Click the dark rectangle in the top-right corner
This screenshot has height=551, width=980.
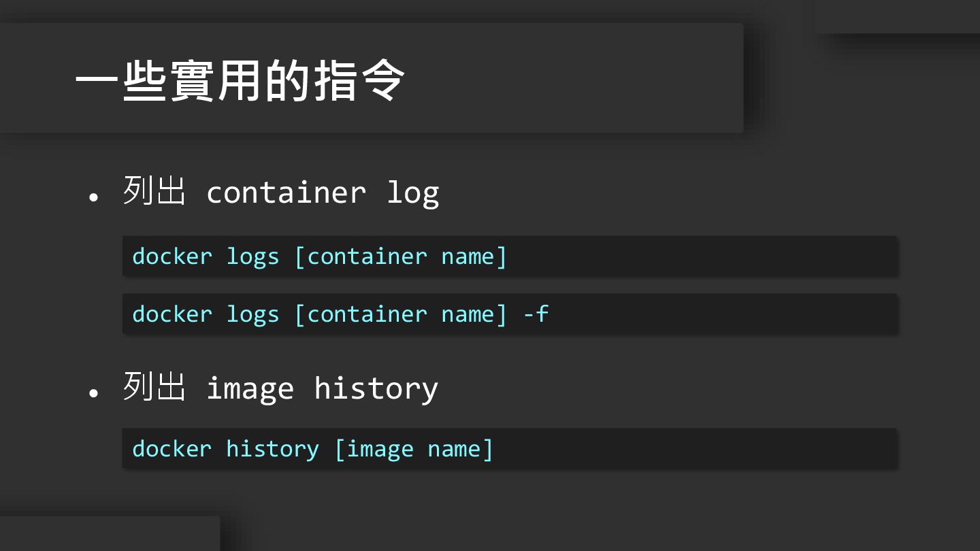pos(897,16)
